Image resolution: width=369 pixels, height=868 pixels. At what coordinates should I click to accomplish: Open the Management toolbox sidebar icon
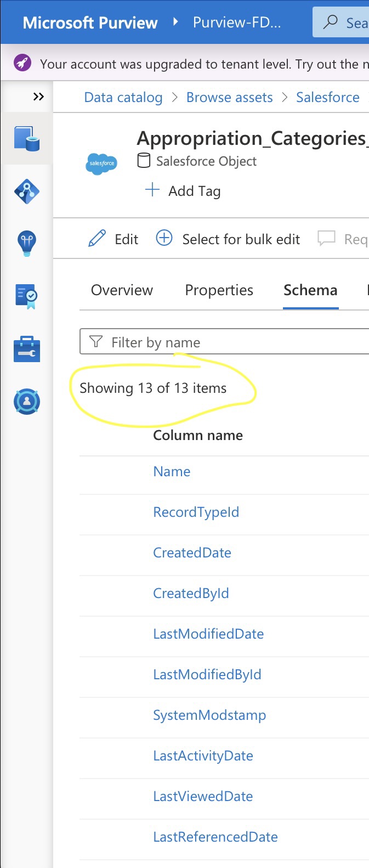click(27, 349)
